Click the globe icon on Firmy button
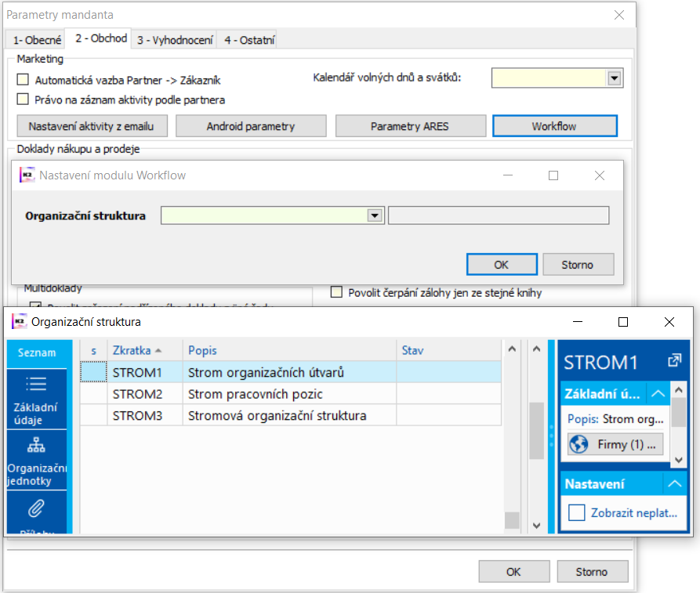This screenshot has height=593, width=700. pos(579,444)
